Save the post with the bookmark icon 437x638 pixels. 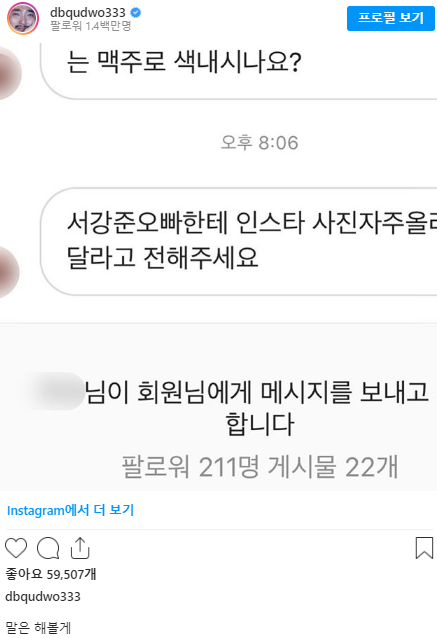pos(424,548)
